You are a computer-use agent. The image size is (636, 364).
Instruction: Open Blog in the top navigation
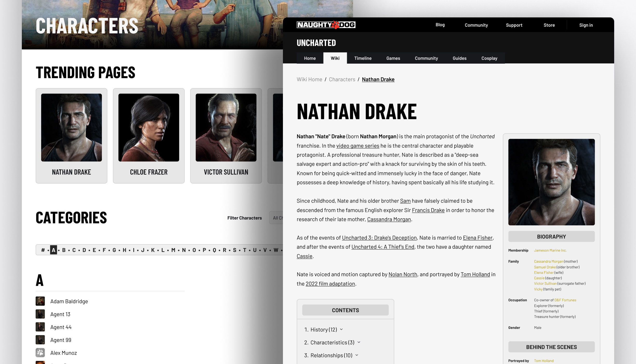(440, 25)
